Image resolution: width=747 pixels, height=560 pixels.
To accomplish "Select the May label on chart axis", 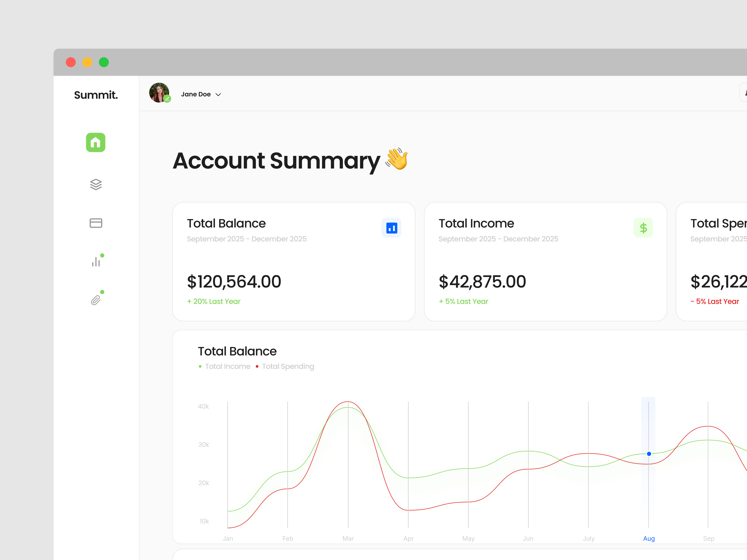I will point(468,538).
